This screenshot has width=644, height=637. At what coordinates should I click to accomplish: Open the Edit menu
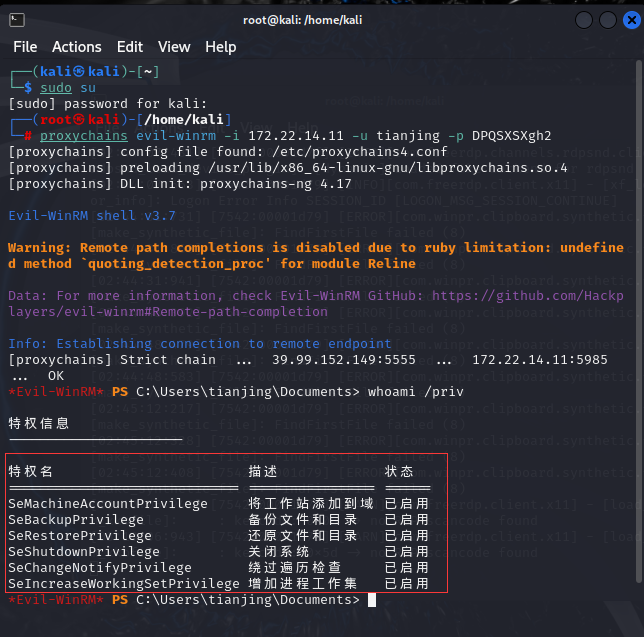tap(130, 47)
